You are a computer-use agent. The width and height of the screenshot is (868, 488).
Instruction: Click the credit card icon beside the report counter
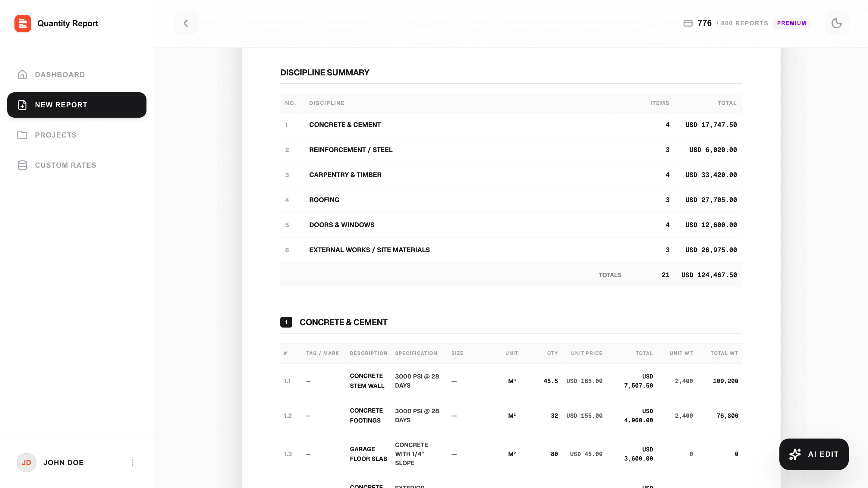click(688, 23)
